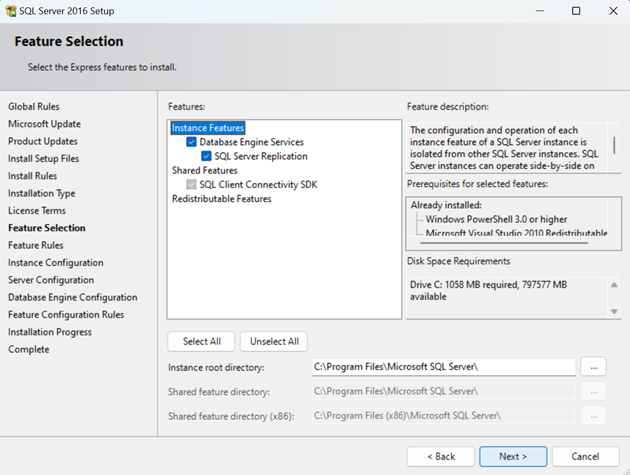Click the shared feature directory browse button

pos(593,392)
